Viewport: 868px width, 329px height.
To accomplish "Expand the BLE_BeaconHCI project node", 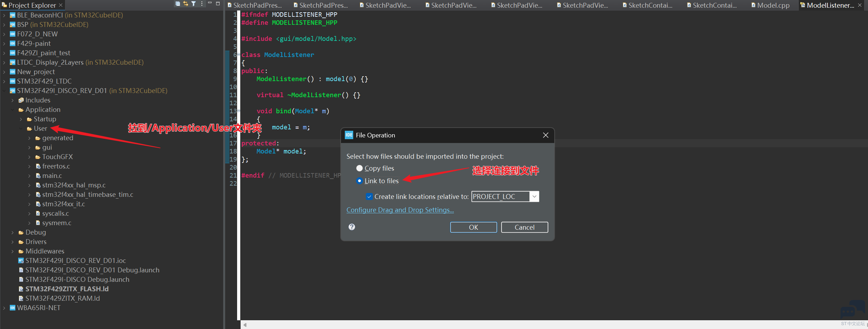I will pyautogui.click(x=4, y=15).
